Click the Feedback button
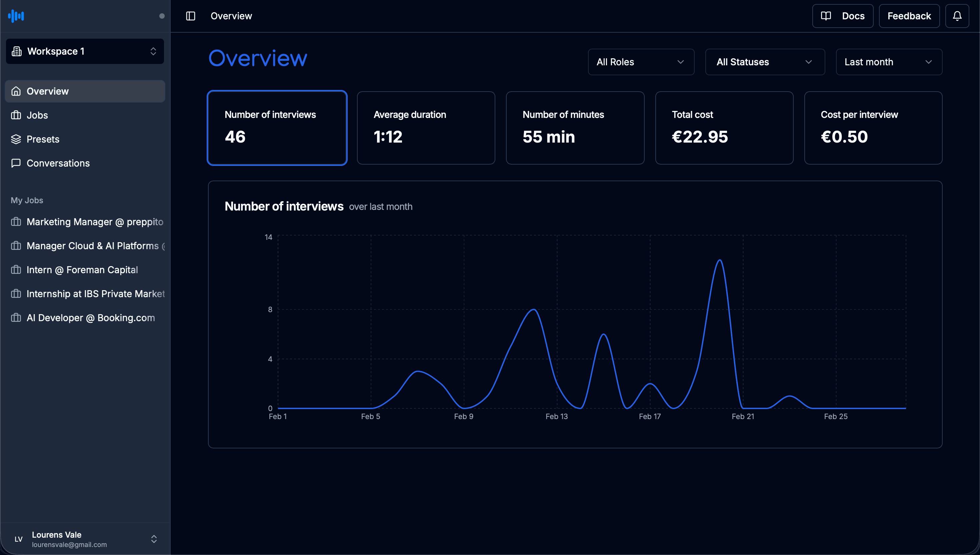This screenshot has height=555, width=980. [x=909, y=16]
